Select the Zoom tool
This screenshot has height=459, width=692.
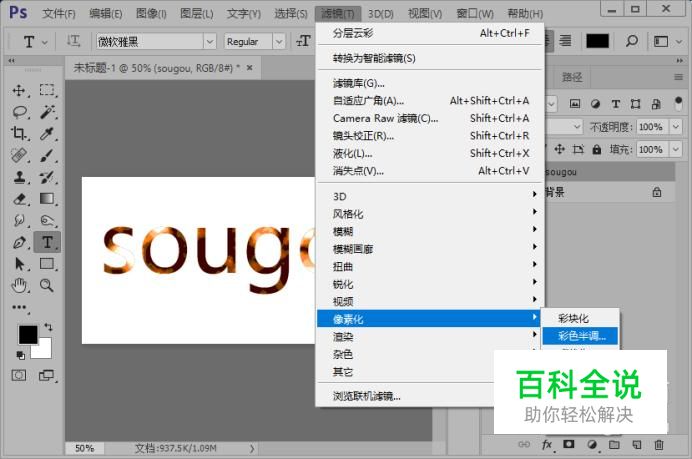point(47,286)
